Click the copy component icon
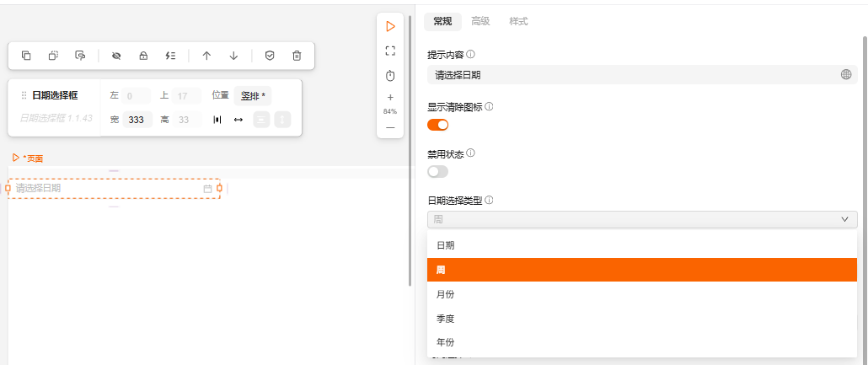This screenshot has width=868, height=365. click(26, 56)
